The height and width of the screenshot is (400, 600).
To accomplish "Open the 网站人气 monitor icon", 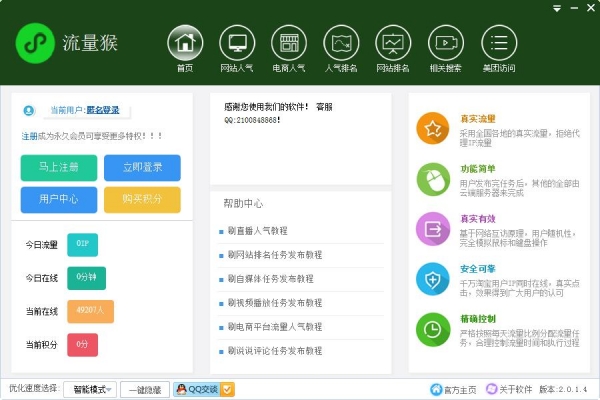I will click(237, 43).
